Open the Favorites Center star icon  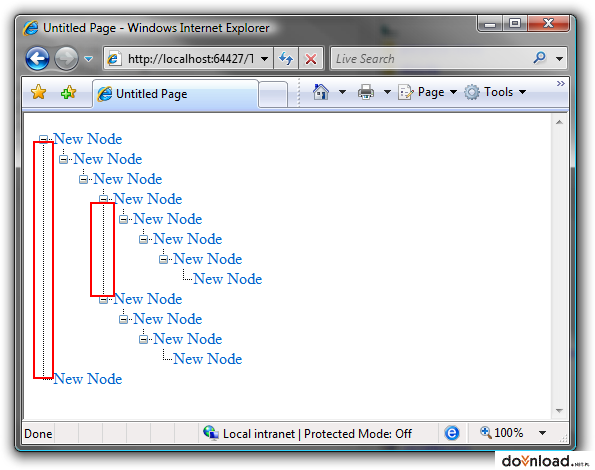[38, 92]
